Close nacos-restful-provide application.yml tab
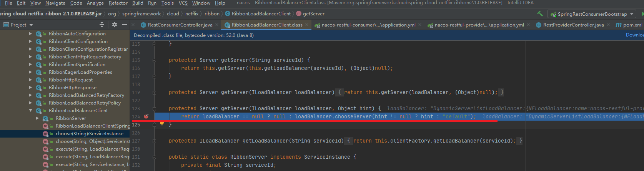 click(x=528, y=25)
